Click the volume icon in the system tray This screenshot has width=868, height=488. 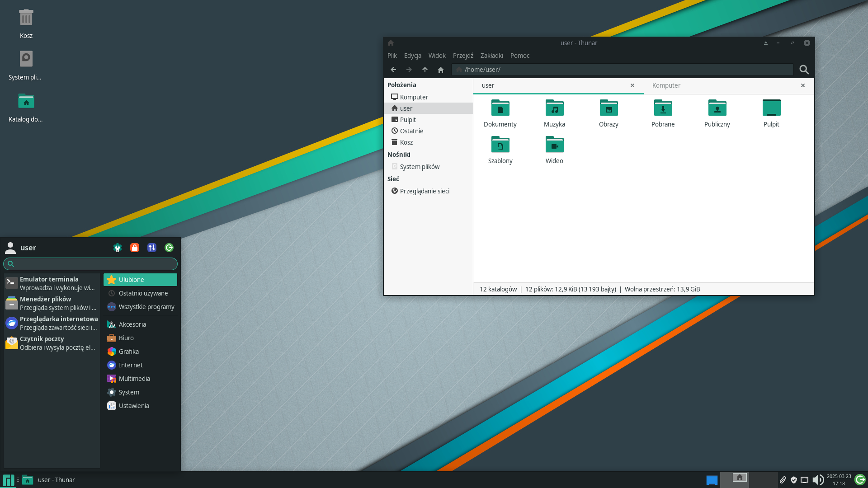[817, 480]
